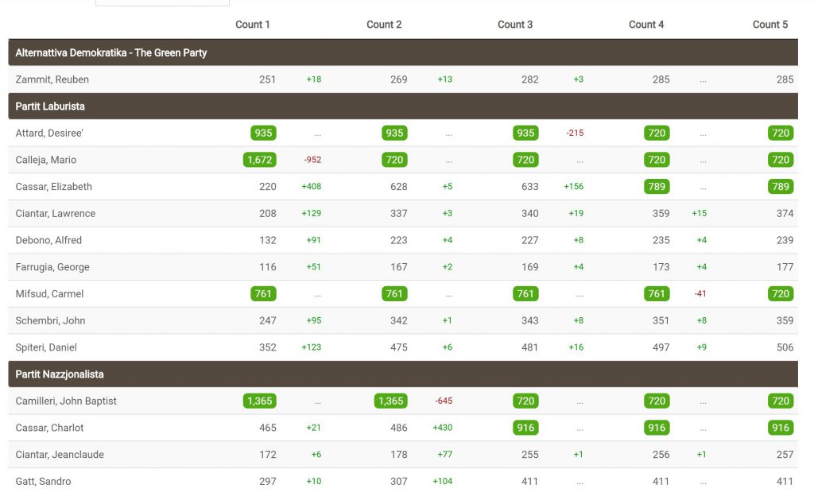Click the value "269" in Zammit's row
This screenshot has width=814, height=504.
tap(399, 79)
